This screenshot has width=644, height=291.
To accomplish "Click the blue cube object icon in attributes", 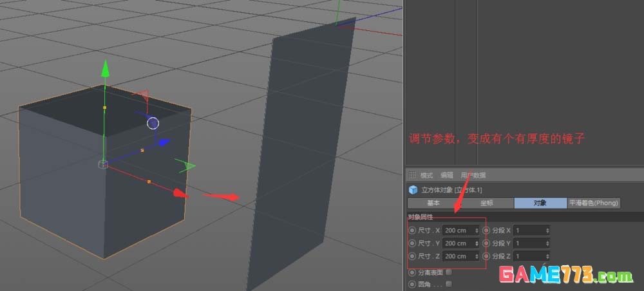I will tap(413, 190).
